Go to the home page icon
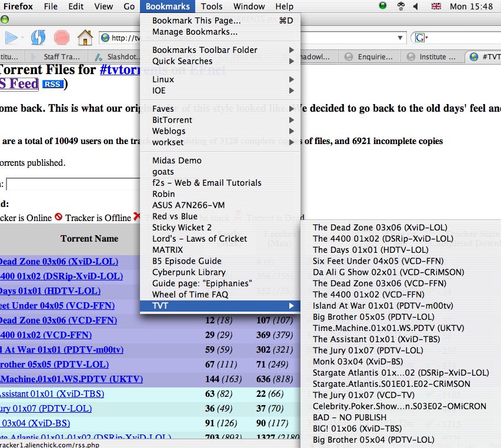 tap(85, 38)
